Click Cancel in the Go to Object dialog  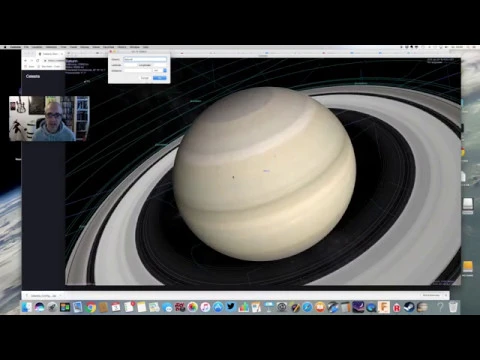pos(145,78)
